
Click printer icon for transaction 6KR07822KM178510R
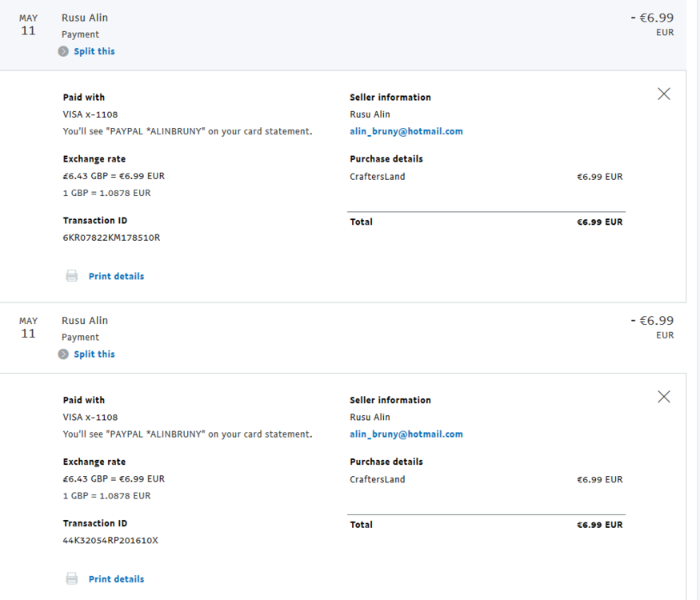point(72,276)
